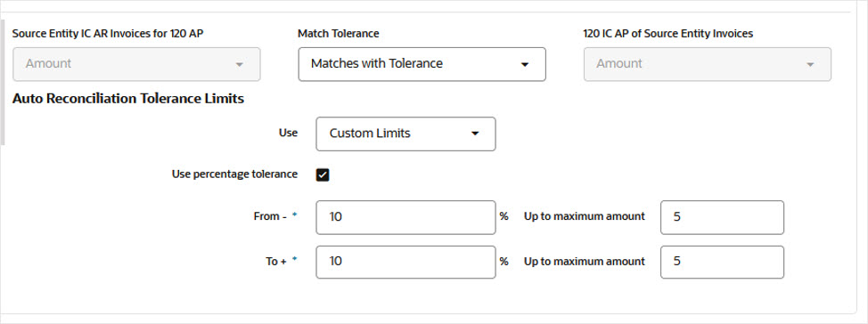
Task: Click the To row Up to maximum amount label
Action: [585, 262]
